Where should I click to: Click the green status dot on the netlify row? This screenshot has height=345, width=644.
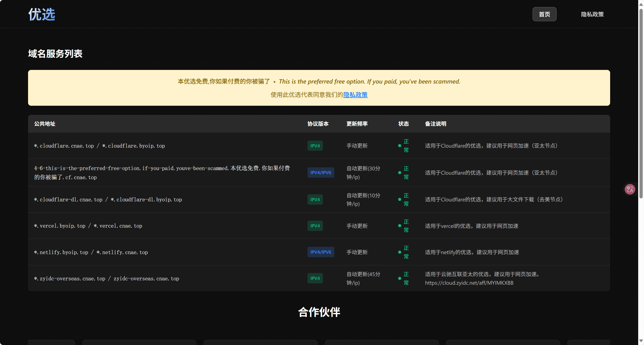(399, 252)
